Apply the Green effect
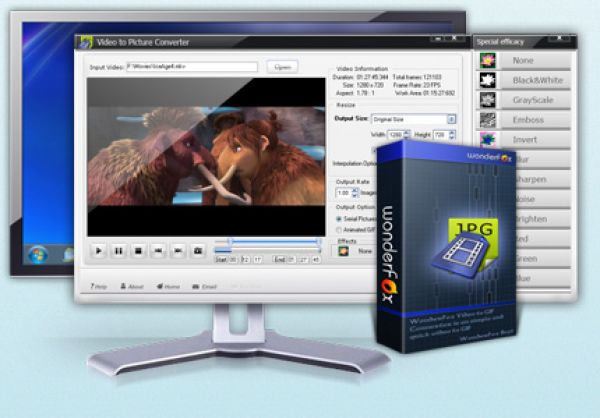The height and width of the screenshot is (418, 600). [543, 259]
